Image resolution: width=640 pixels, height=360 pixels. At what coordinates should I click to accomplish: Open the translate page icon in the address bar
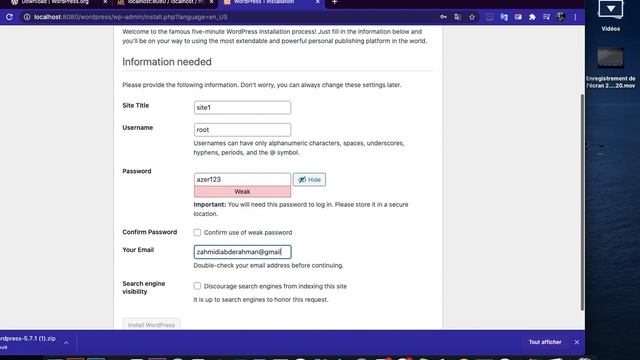tap(457, 17)
